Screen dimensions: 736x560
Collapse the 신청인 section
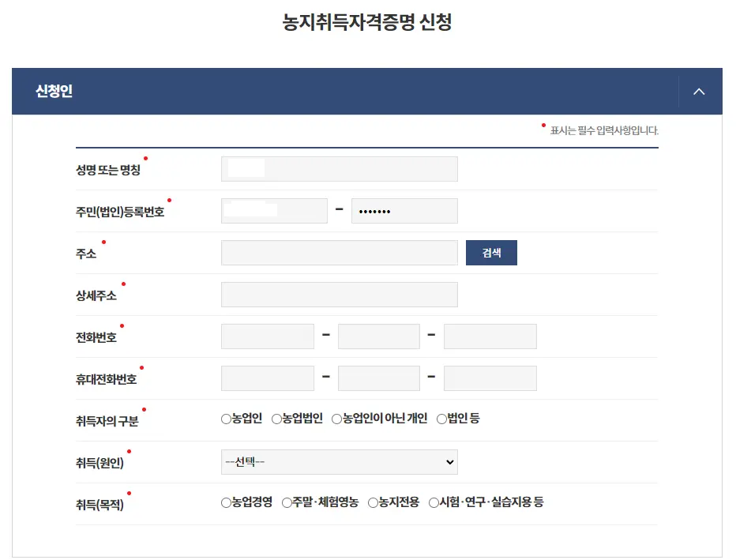699,91
